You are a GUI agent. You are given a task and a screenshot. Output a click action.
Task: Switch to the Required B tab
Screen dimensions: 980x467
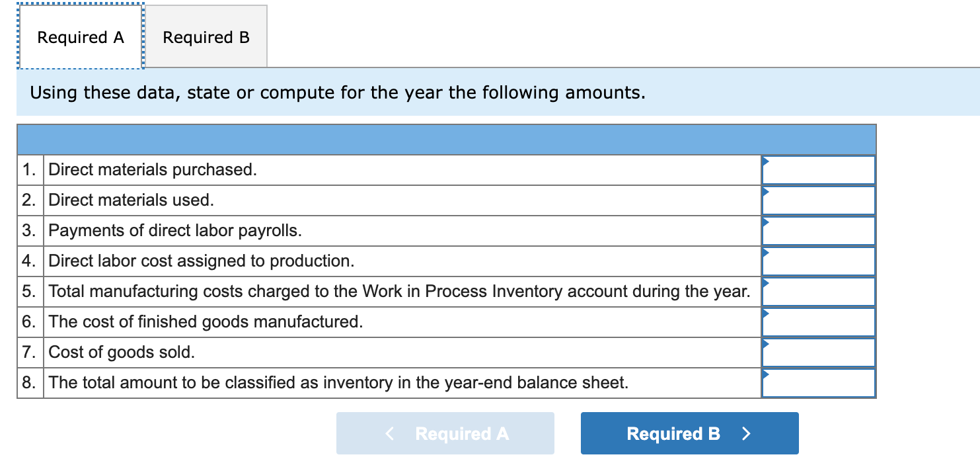point(206,37)
